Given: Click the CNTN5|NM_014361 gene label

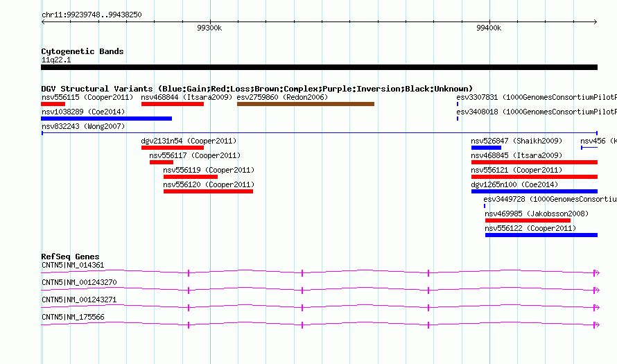Looking at the screenshot, I should click(73, 266).
